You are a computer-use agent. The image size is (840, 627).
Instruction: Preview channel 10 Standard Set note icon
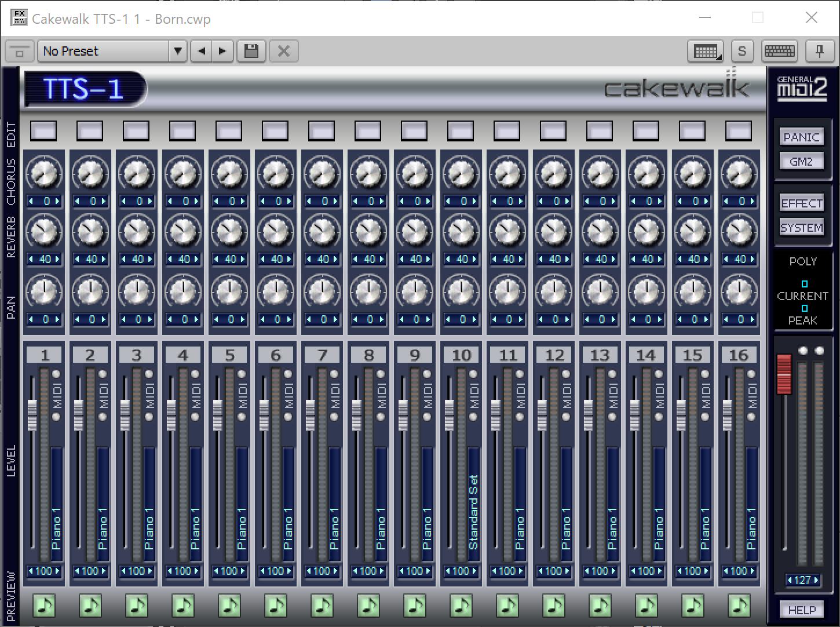tap(461, 606)
